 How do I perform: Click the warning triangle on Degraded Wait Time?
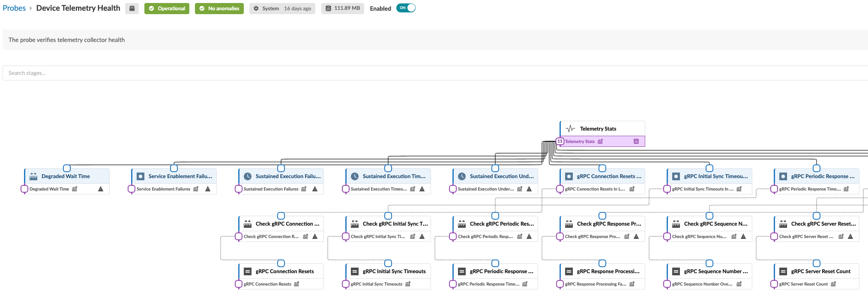click(101, 189)
